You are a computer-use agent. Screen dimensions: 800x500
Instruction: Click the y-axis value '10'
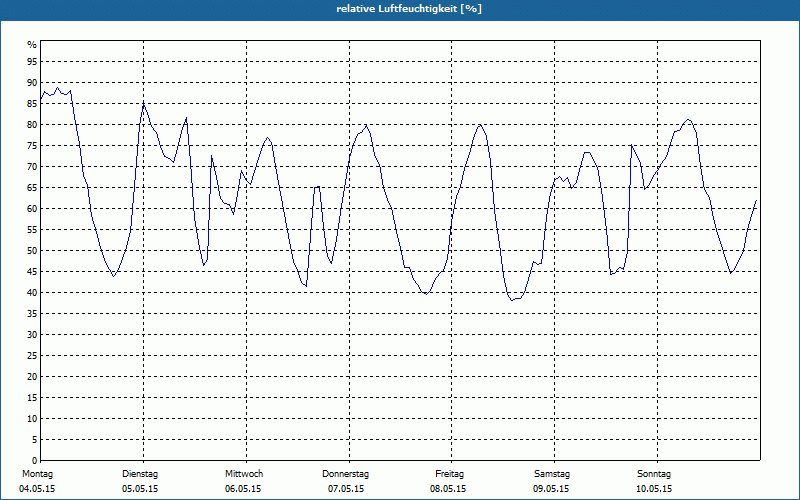tap(32, 418)
